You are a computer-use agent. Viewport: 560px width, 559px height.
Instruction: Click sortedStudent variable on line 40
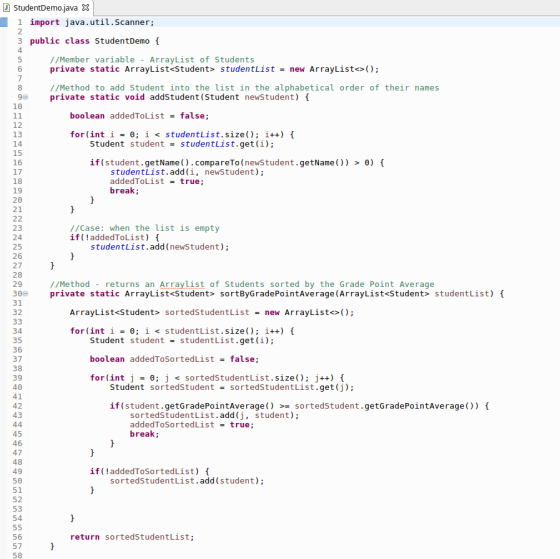pos(182,387)
